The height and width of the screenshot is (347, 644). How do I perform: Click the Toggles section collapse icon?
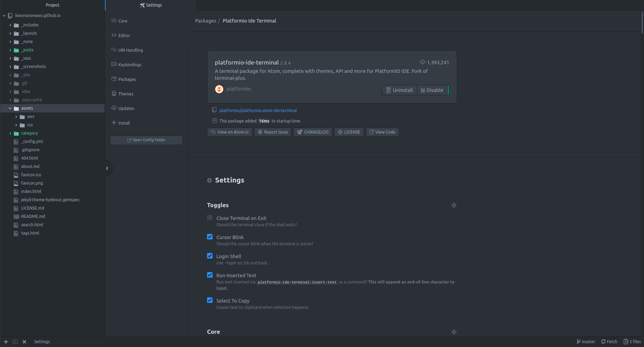click(454, 205)
